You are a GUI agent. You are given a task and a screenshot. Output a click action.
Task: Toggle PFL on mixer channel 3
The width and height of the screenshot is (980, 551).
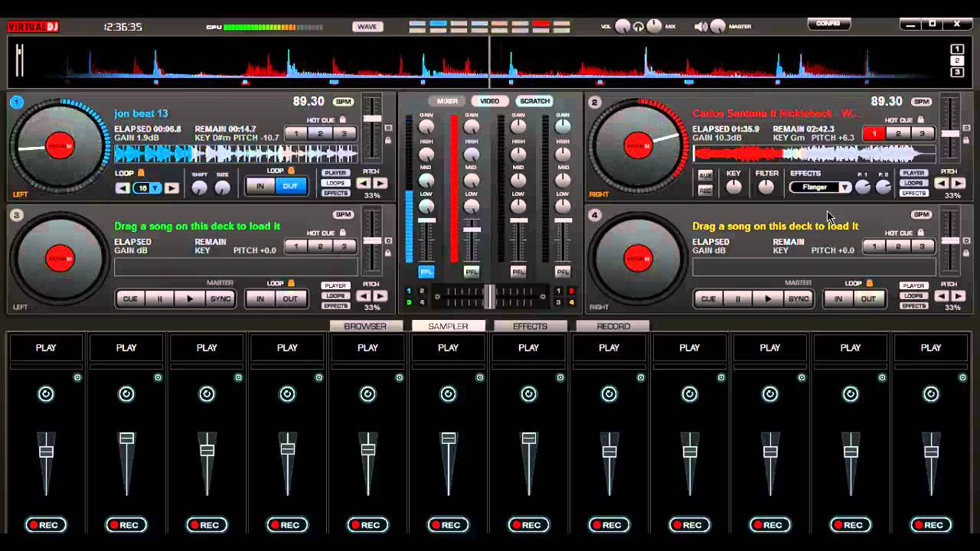tap(518, 272)
